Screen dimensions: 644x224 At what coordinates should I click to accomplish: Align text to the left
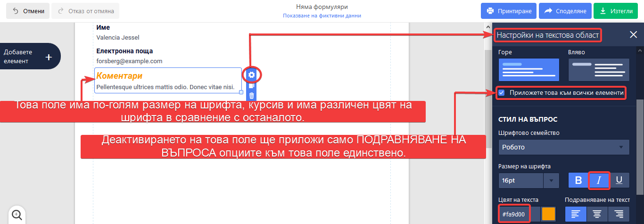point(576,214)
